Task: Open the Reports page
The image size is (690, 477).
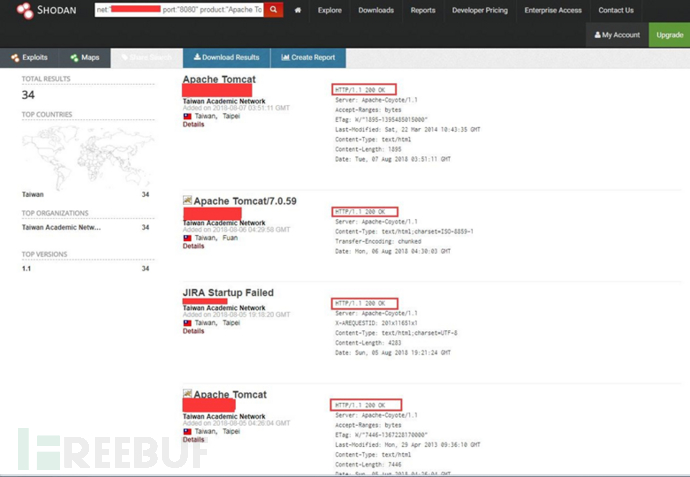Action: pyautogui.click(x=423, y=10)
